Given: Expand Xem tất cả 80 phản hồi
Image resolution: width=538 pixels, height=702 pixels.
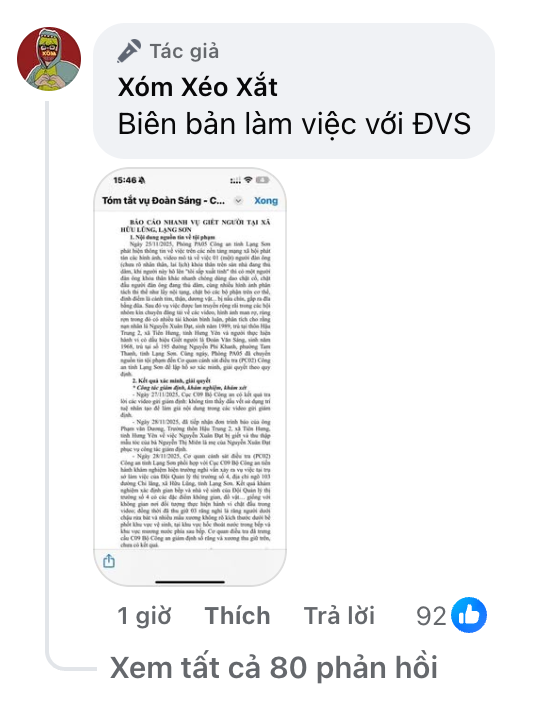Looking at the screenshot, I should tap(273, 668).
